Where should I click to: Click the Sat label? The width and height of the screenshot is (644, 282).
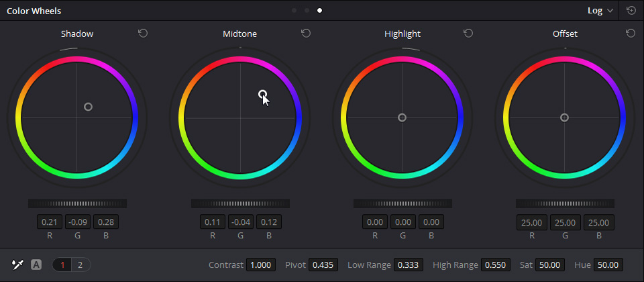526,265
